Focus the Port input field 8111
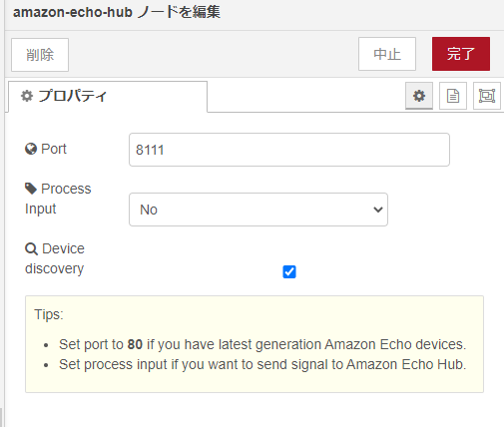This screenshot has height=429, width=504. point(289,150)
